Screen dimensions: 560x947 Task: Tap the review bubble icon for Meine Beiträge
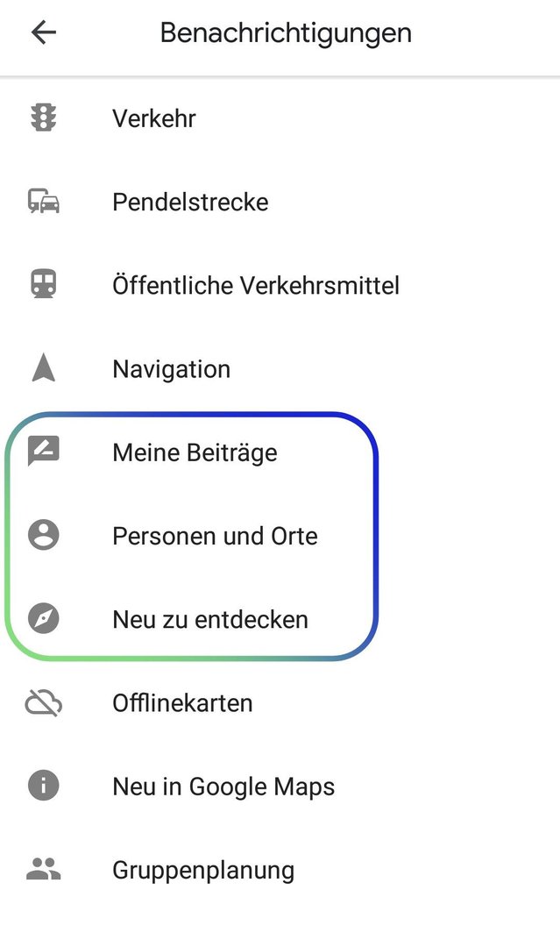[x=44, y=452]
